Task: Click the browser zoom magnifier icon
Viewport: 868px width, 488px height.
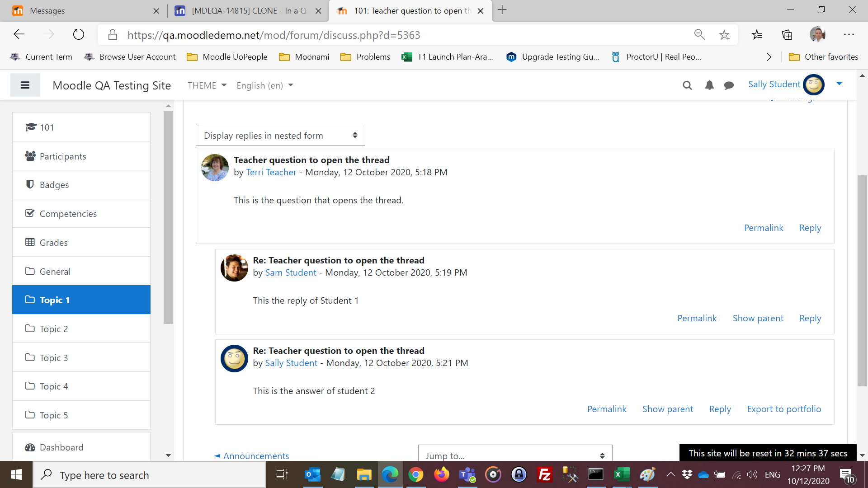Action: pos(699,34)
